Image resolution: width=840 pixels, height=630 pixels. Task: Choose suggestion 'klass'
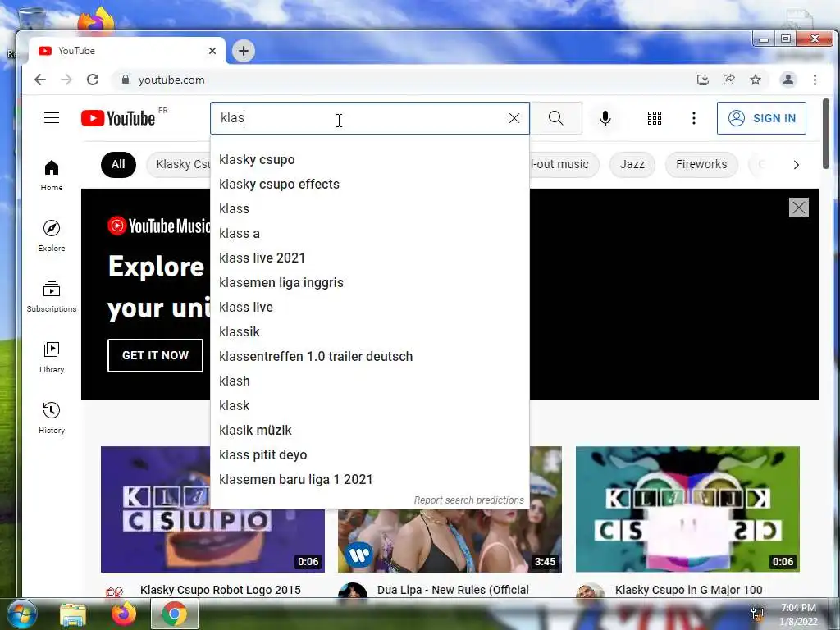[x=370, y=209]
